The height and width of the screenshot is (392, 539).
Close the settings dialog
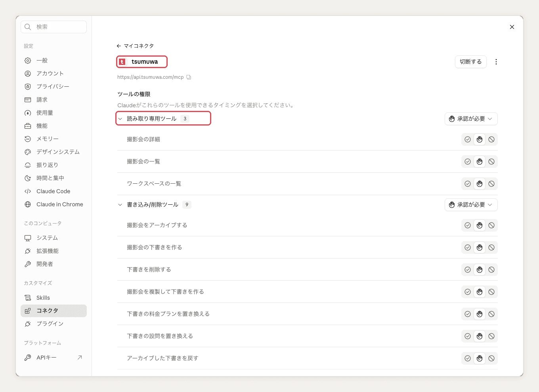(x=512, y=27)
